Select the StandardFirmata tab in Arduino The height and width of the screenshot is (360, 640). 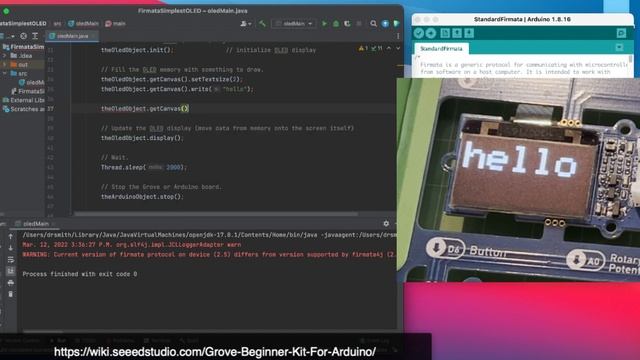441,49
